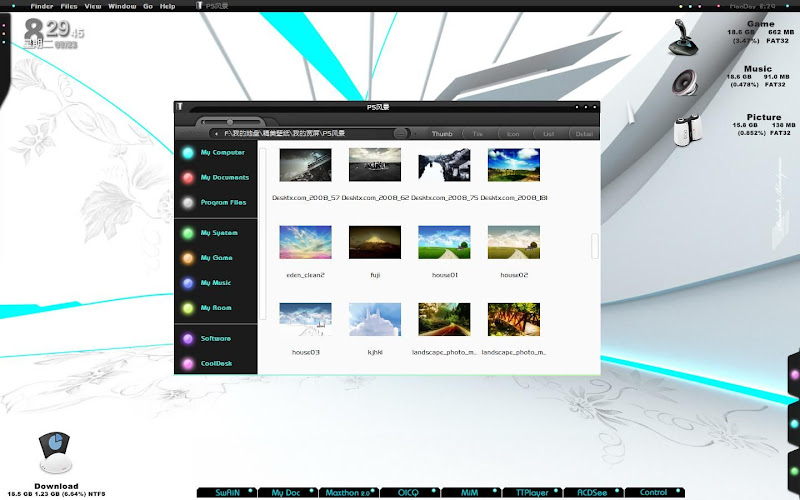
Task: Click the desktop clock widget showing 8:29
Action: (x=53, y=33)
